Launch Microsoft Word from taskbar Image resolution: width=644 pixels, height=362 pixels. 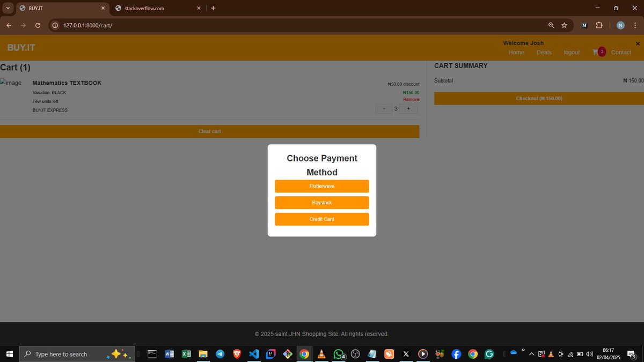[169, 354]
